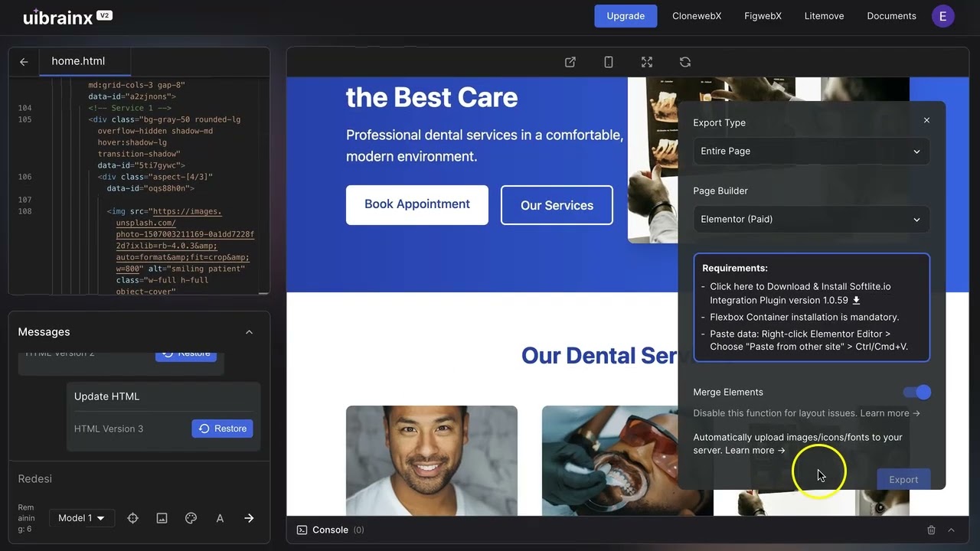Click the Service 1 comment code line
The height and width of the screenshot is (551, 980).
(x=129, y=108)
